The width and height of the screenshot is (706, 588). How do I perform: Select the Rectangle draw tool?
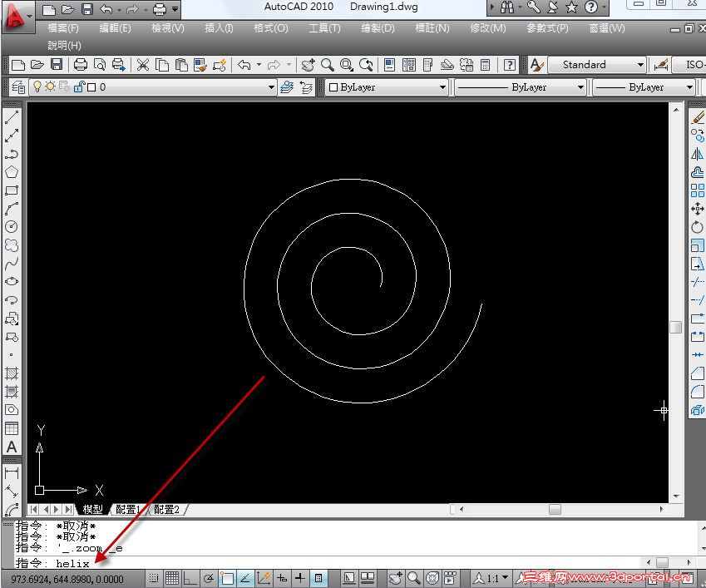click(x=12, y=190)
